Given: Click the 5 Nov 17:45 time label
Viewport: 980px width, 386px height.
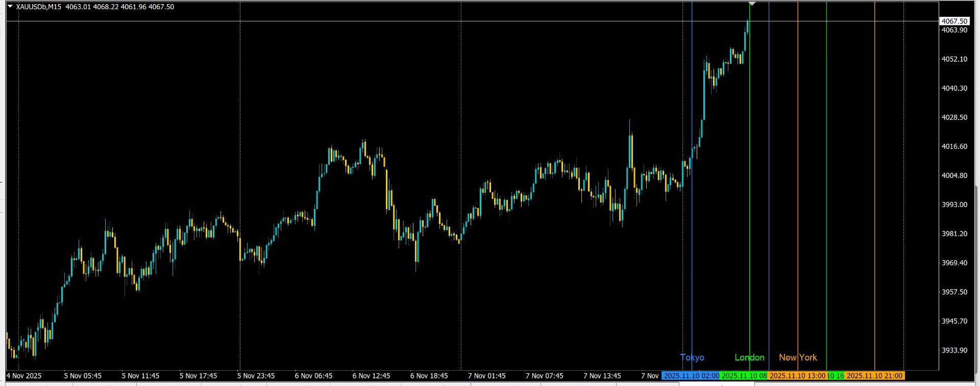Looking at the screenshot, I should pyautogui.click(x=198, y=376).
